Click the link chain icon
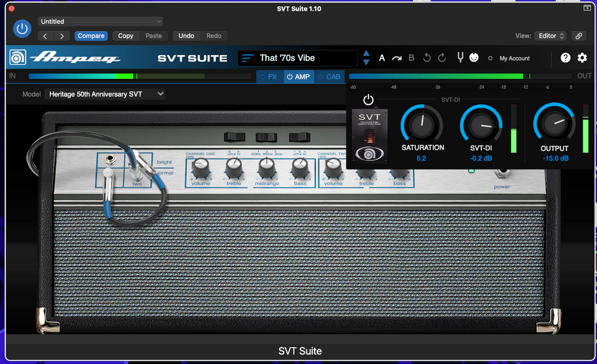The height and width of the screenshot is (364, 597). (x=579, y=36)
